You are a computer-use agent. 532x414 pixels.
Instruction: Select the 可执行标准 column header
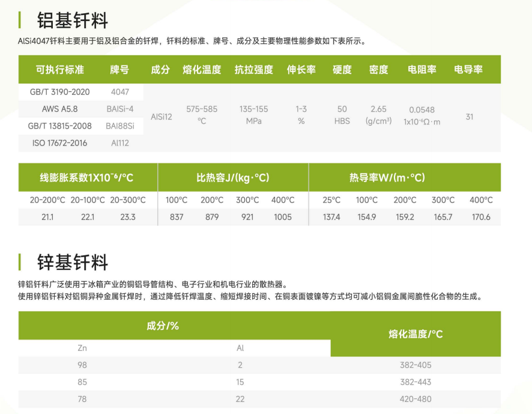tap(59, 70)
